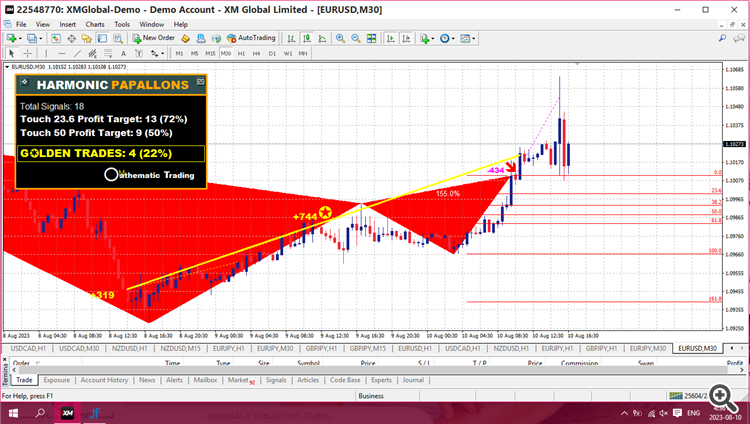
Task: Click the search magnifier in toolbar
Action: click(x=722, y=38)
